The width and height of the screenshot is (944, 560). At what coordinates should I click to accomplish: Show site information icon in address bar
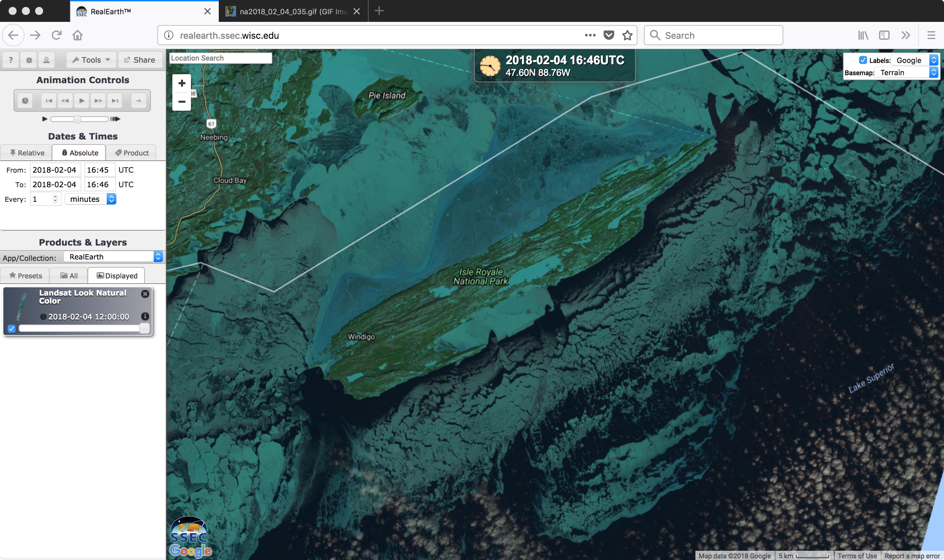(x=168, y=35)
